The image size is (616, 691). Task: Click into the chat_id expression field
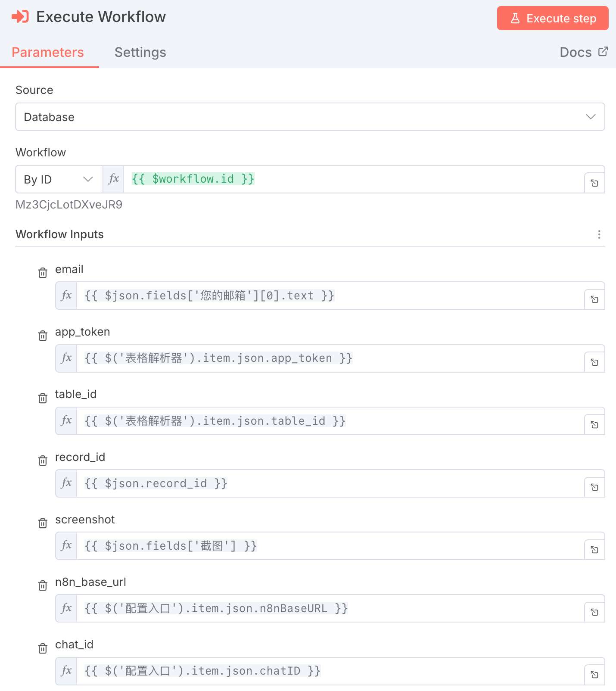[x=327, y=671]
